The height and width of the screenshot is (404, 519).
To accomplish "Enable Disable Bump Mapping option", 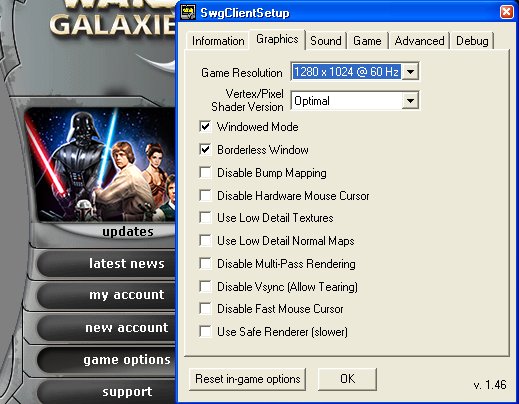I will [x=205, y=173].
